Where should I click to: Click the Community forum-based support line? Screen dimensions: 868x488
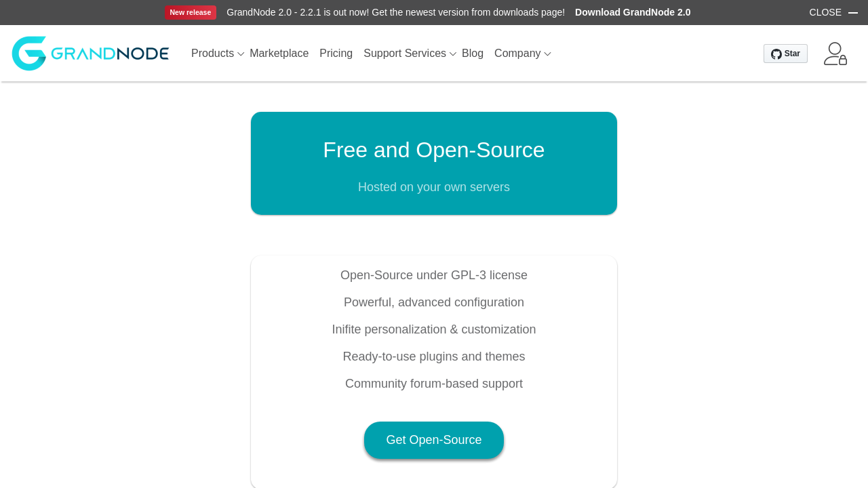click(434, 384)
